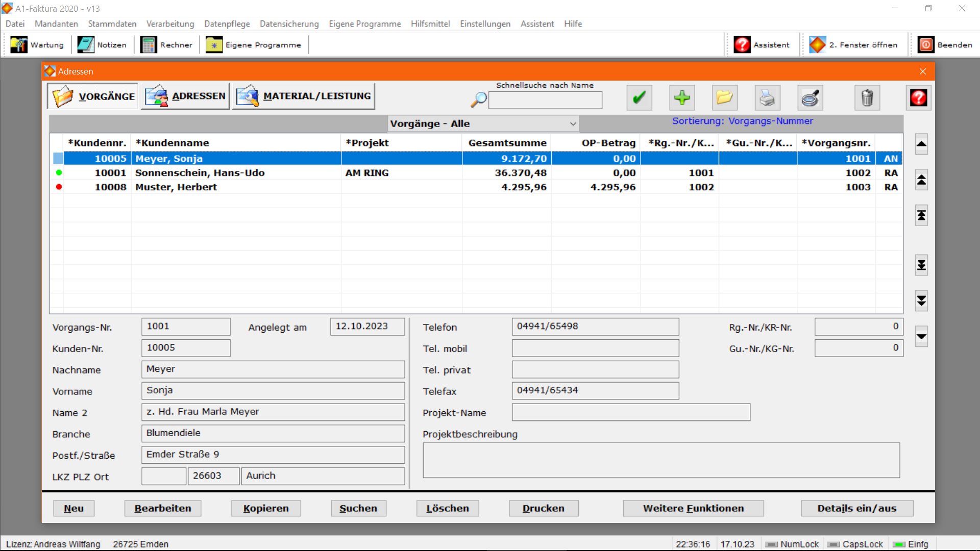
Task: Expand the Vorgänge - Alle dropdown
Action: coord(573,124)
